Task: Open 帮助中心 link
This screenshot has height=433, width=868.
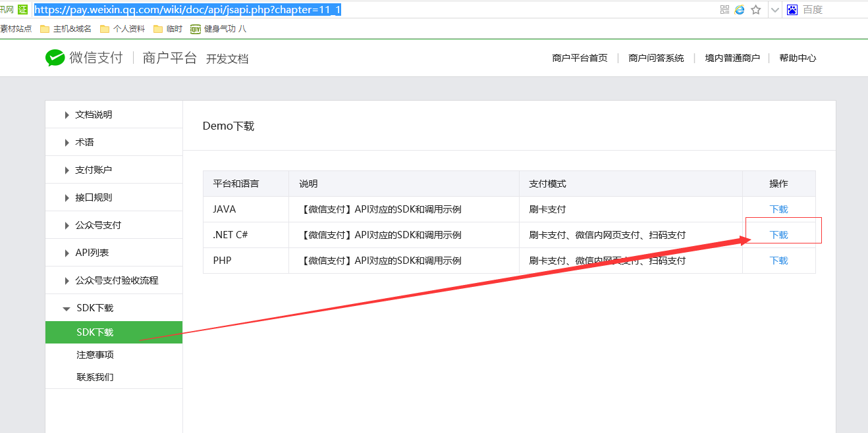Action: pos(798,58)
